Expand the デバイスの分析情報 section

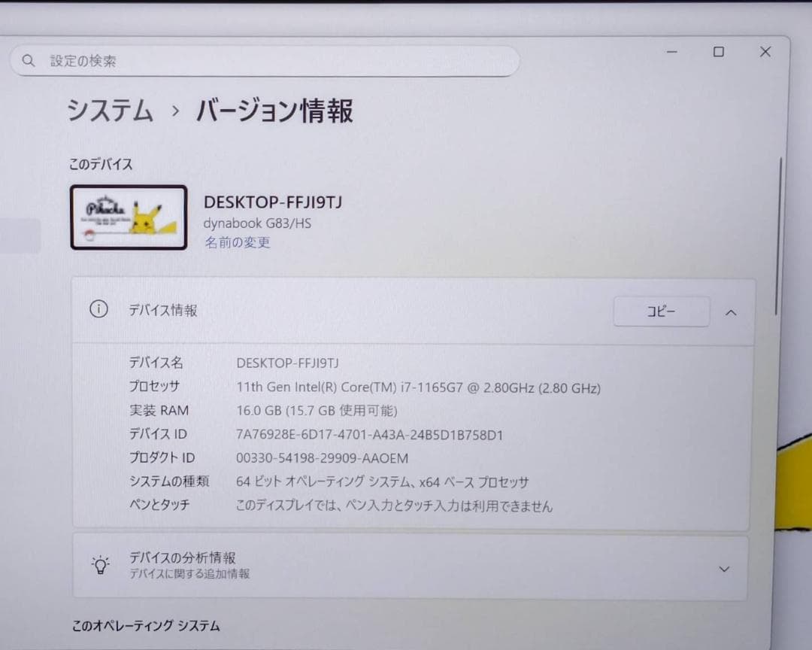[723, 569]
